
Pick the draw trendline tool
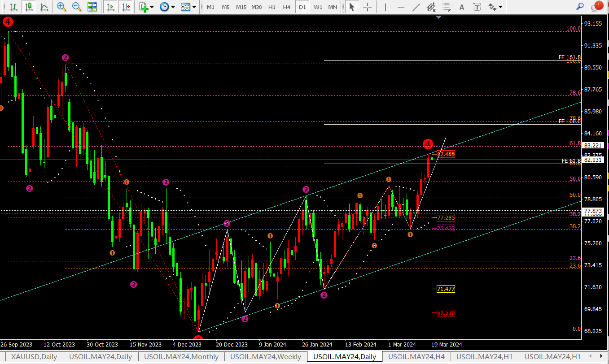point(416,7)
